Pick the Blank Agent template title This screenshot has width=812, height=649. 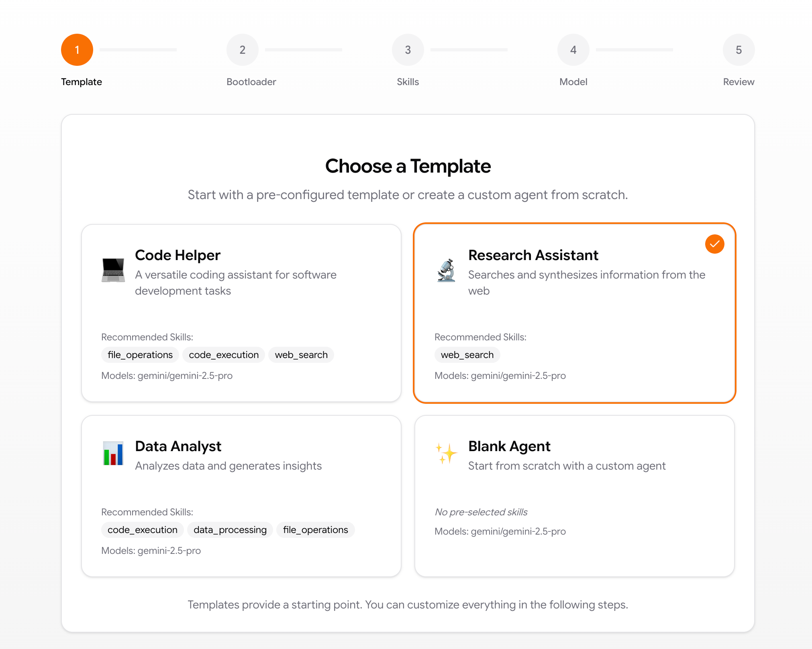[x=509, y=446]
